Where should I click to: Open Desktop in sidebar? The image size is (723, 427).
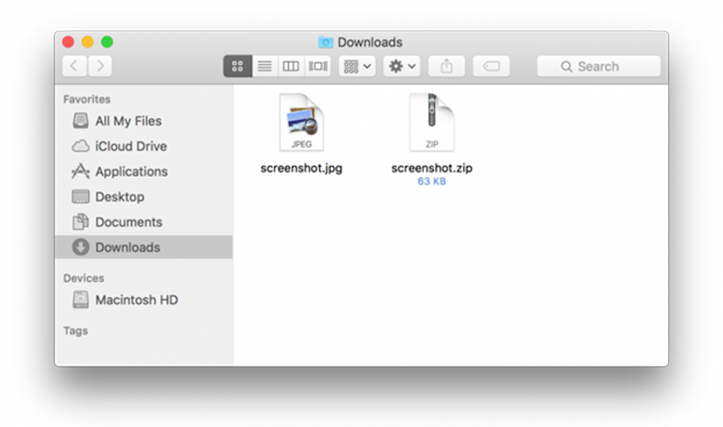(x=143, y=197)
